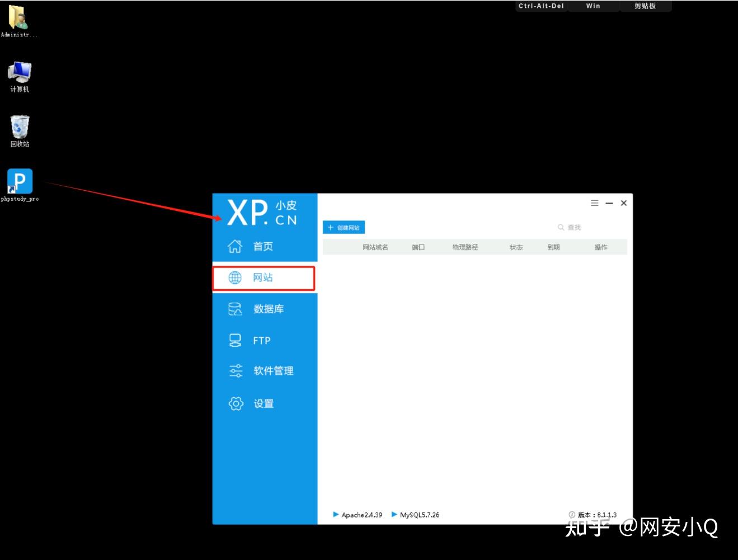Click the 创建网站 button
This screenshot has height=560, width=738.
[x=344, y=227]
